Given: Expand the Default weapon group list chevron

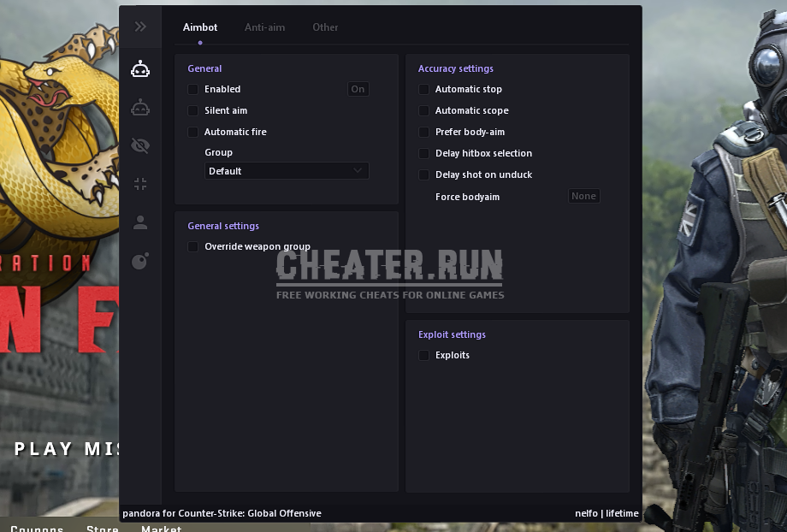Looking at the screenshot, I should [358, 170].
